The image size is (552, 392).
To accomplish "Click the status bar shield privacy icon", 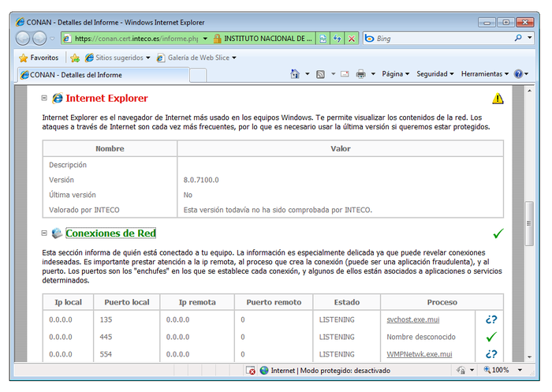I will click(461, 370).
